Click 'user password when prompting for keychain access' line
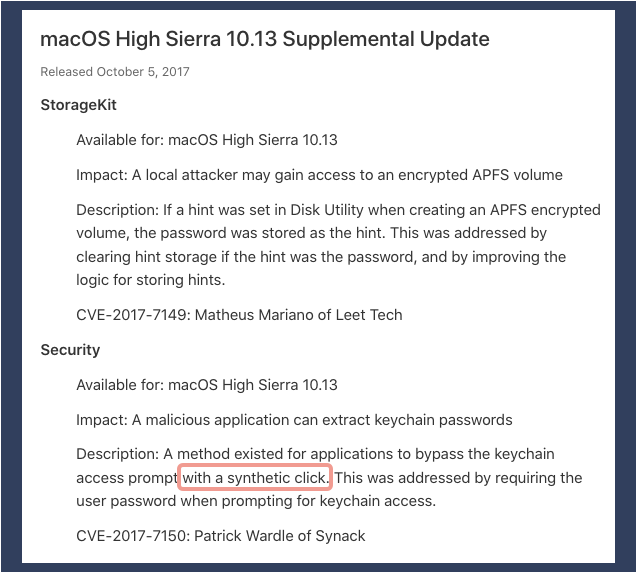The image size is (637, 573). tap(256, 501)
